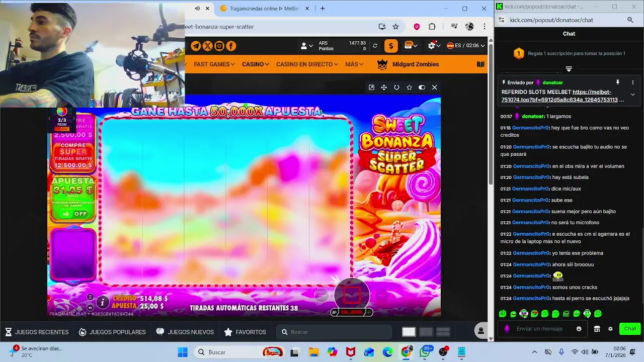Open WhatsApp from the taskbar
Viewport: 644px width, 362px height.
[425, 352]
